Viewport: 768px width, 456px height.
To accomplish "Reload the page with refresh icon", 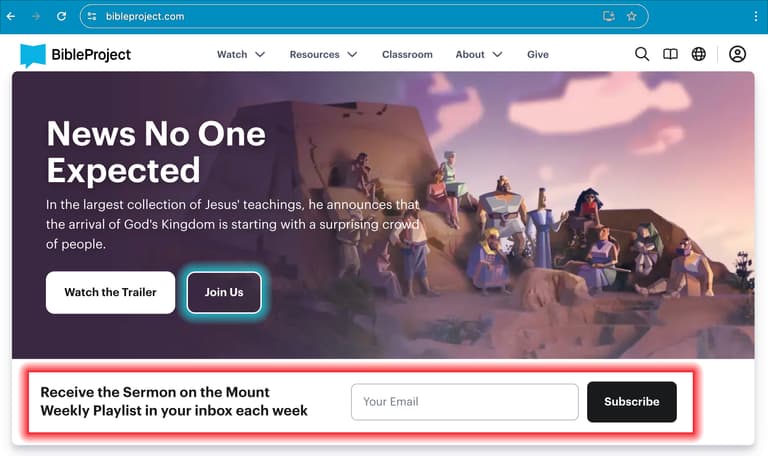I will [61, 16].
